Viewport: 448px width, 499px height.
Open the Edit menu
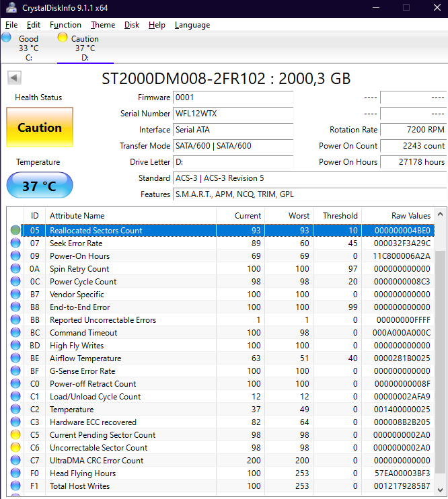[x=34, y=25]
